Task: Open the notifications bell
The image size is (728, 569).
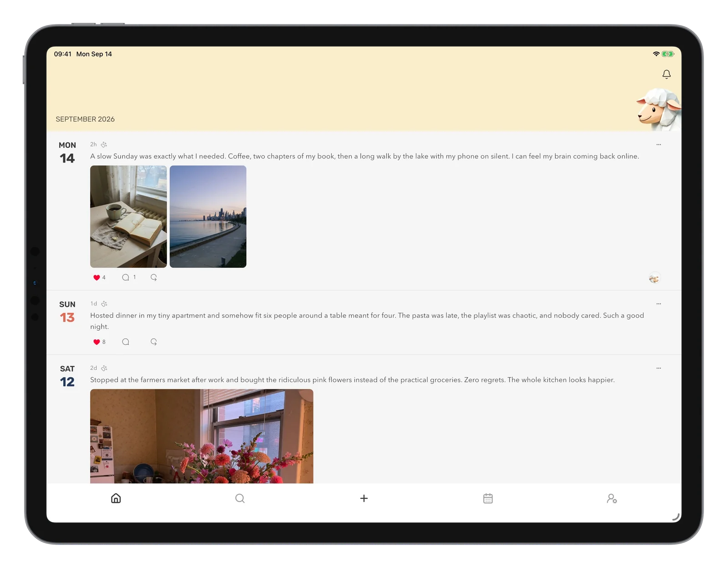Action: pyautogui.click(x=666, y=74)
